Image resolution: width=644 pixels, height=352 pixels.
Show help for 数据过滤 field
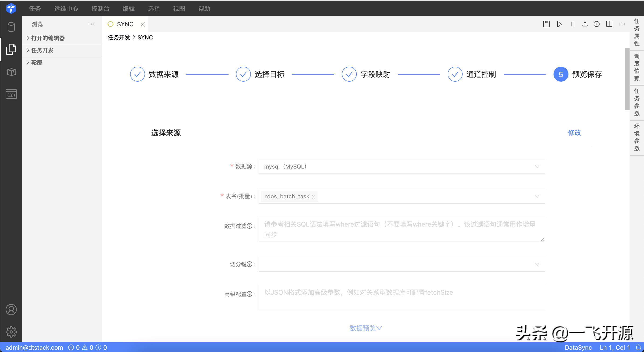(249, 226)
